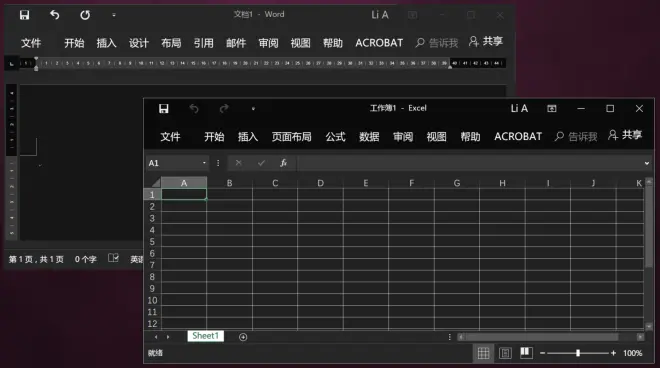Open Word Quick Access Toolbar dropdown
This screenshot has height=368, width=660.
pyautogui.click(x=114, y=15)
